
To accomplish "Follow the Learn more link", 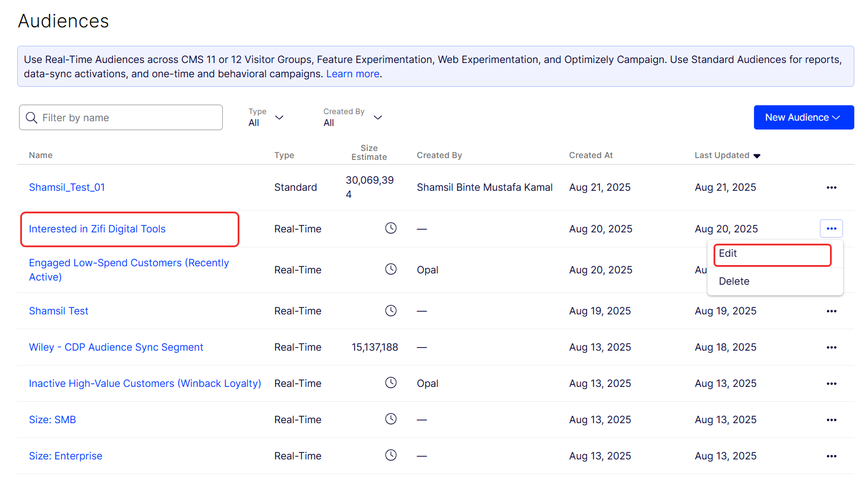I will tap(352, 74).
